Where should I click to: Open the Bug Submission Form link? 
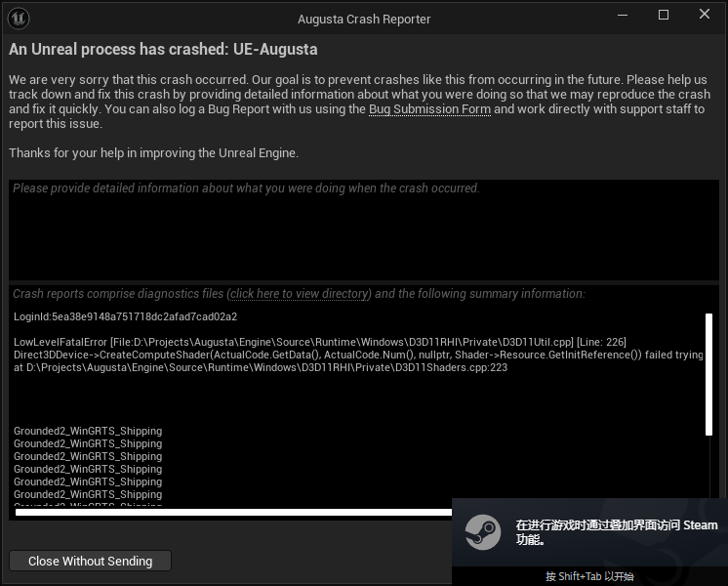[429, 109]
